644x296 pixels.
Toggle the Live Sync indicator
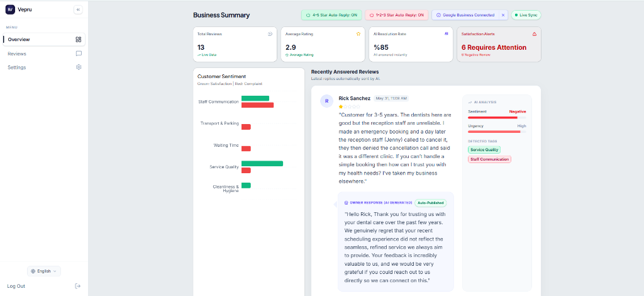pos(526,15)
